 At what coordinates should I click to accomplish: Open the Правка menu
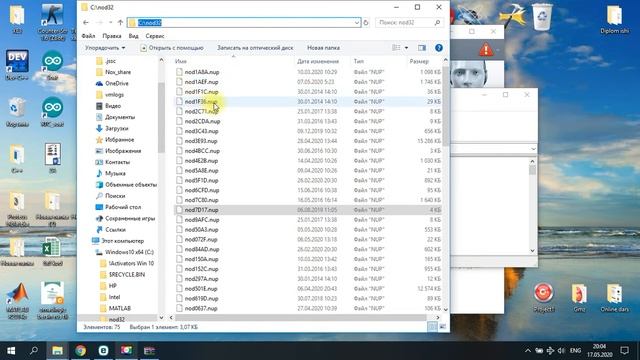click(112, 36)
